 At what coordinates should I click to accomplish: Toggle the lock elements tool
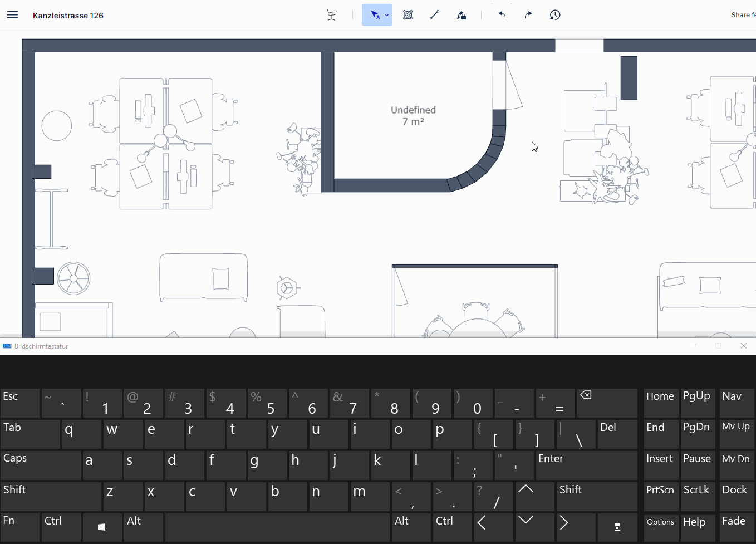click(462, 15)
